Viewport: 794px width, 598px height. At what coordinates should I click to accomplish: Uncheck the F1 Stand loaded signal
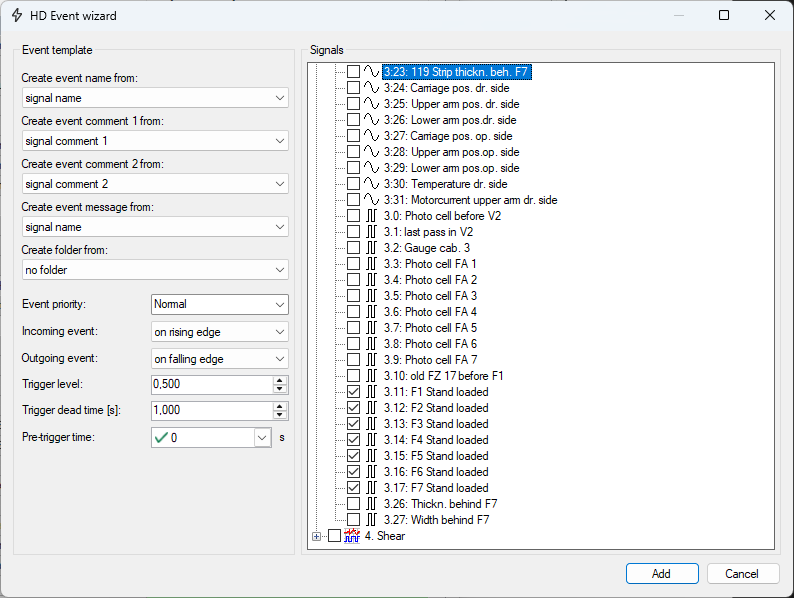pyautogui.click(x=353, y=392)
